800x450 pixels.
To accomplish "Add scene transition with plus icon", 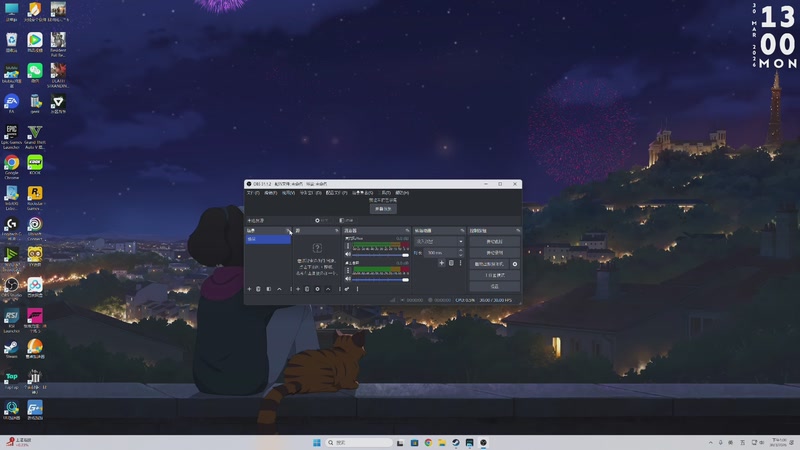I will point(442,263).
